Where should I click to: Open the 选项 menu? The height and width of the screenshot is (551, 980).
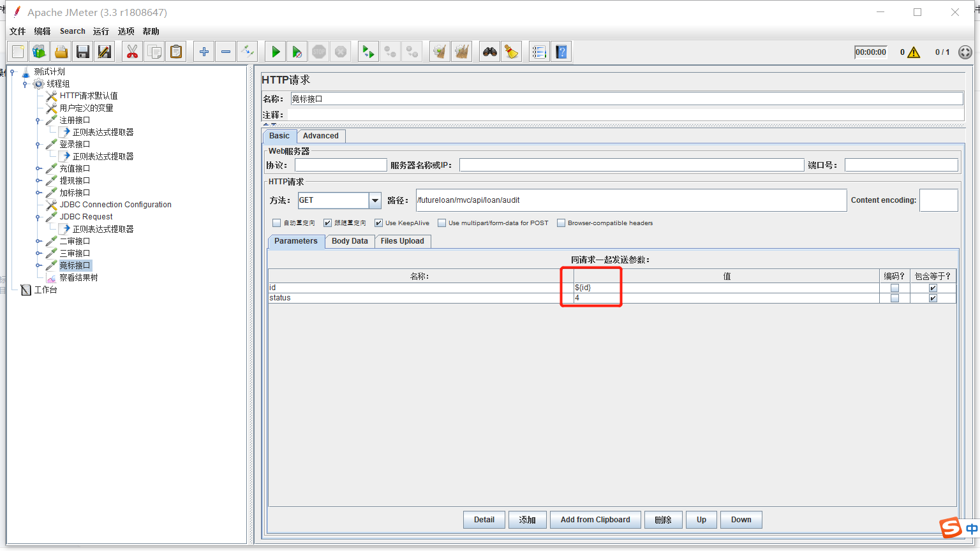coord(126,31)
